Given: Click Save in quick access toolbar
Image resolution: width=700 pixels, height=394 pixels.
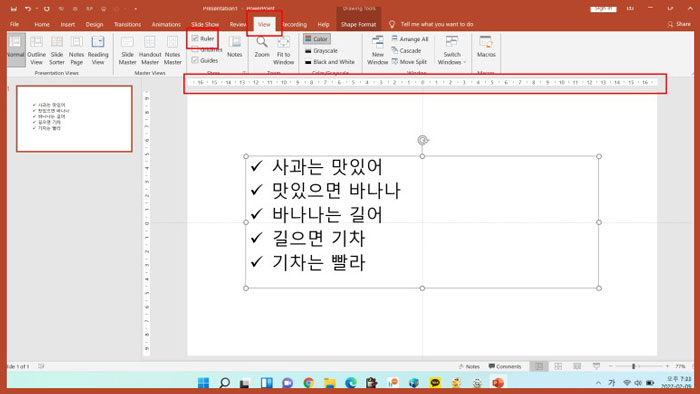Looking at the screenshot, I should point(14,8).
